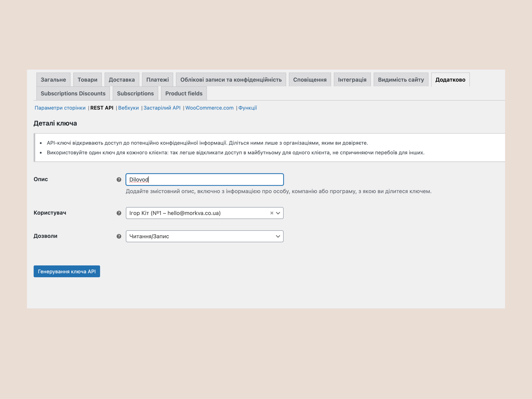Select the Платежі tab
The width and height of the screenshot is (532, 399).
tap(158, 80)
